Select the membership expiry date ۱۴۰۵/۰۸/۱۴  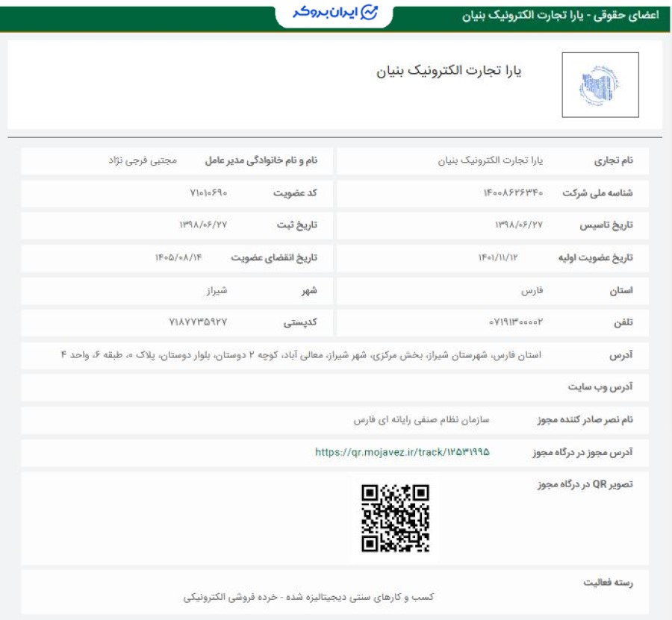click(178, 257)
